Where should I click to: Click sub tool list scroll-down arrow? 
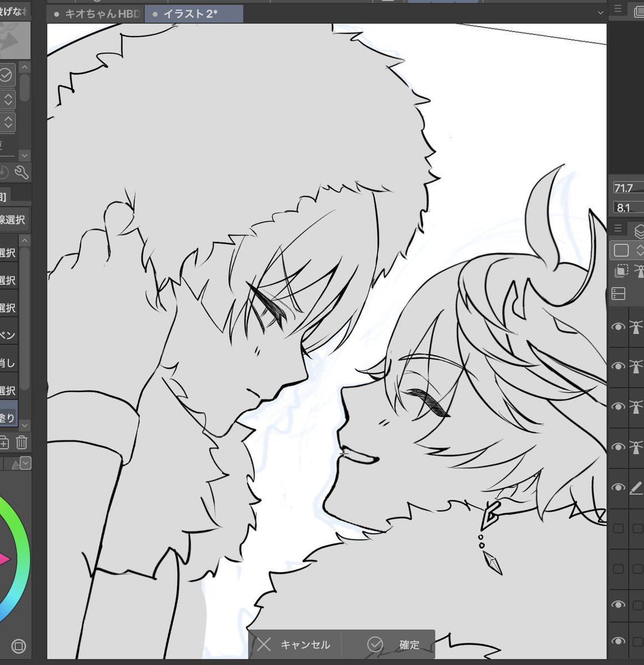click(x=24, y=425)
